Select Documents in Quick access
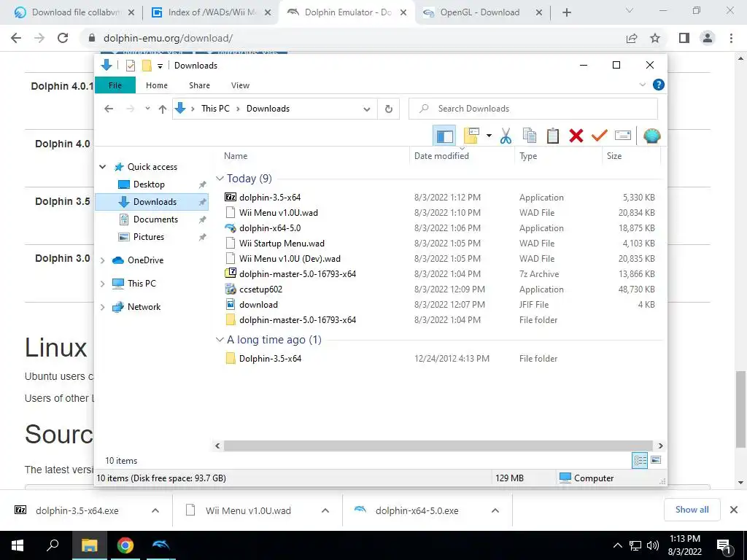This screenshot has height=560, width=747. coord(155,219)
